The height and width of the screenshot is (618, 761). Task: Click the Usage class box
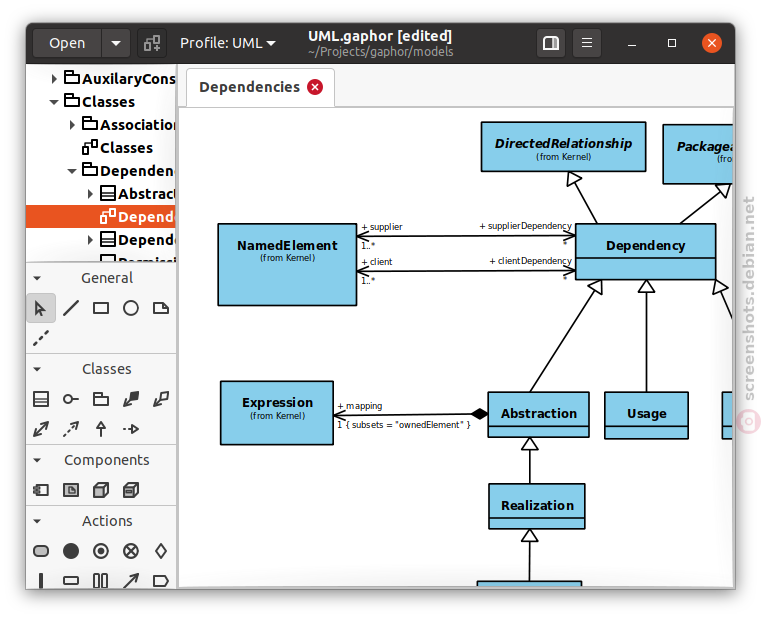pyautogui.click(x=646, y=416)
